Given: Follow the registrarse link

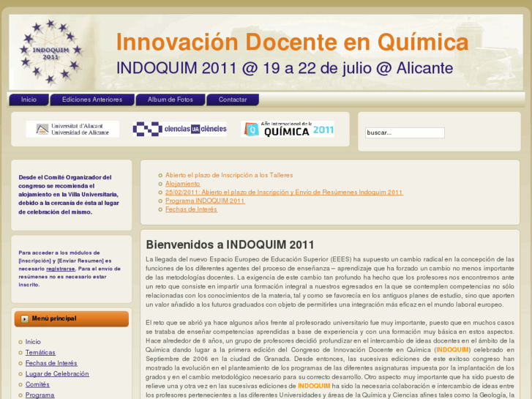Looking at the screenshot, I should click(x=61, y=269).
